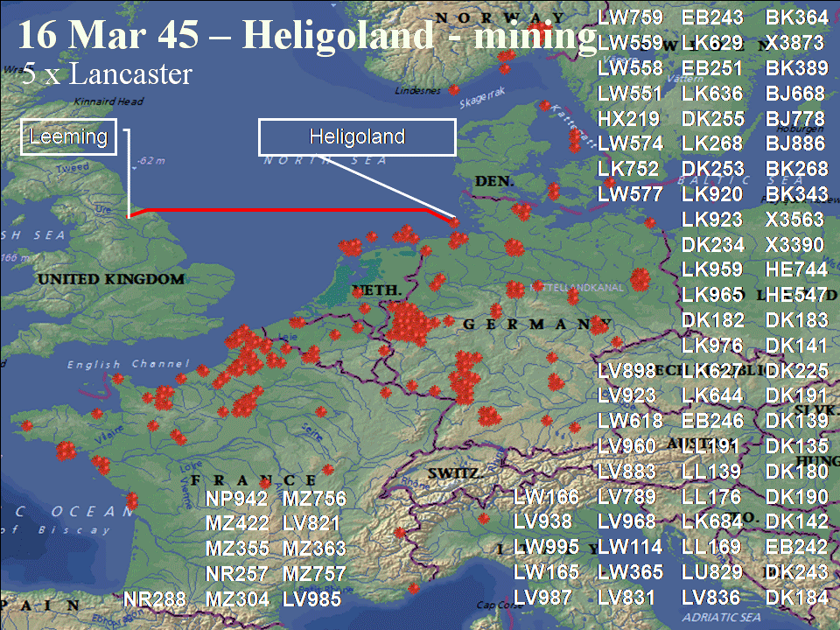Select aircraft serial EB246
This screenshot has width=840, height=630.
(x=712, y=421)
